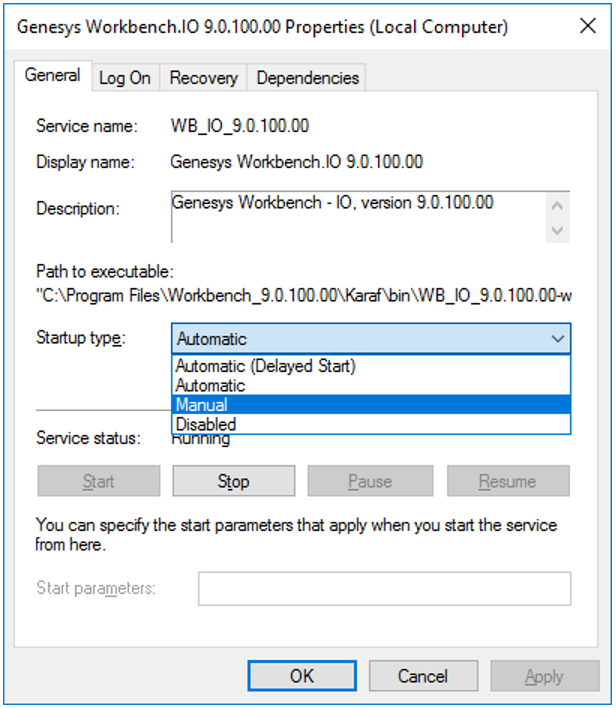Click the greyed-out Start button
Image resolution: width=616 pixels, height=708 pixels.
pos(98,481)
